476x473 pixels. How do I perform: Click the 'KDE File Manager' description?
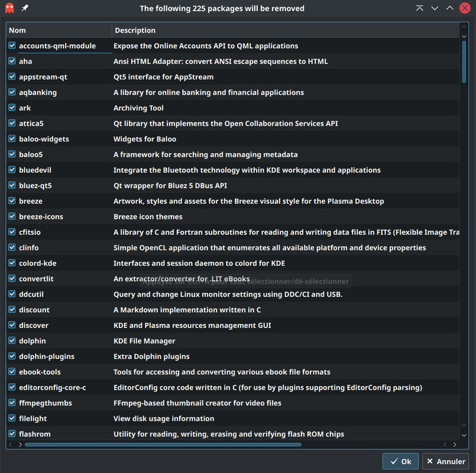144,341
